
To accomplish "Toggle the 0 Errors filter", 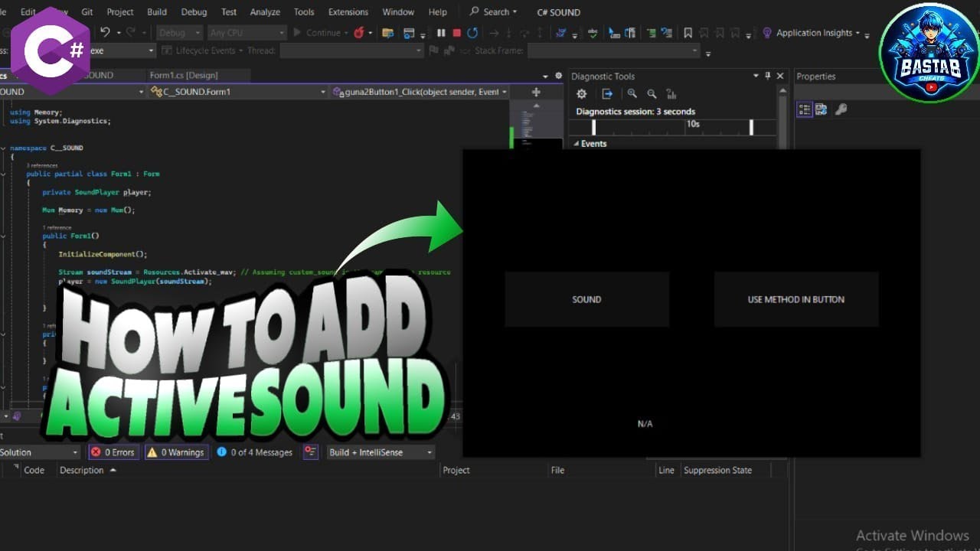I will coord(114,452).
